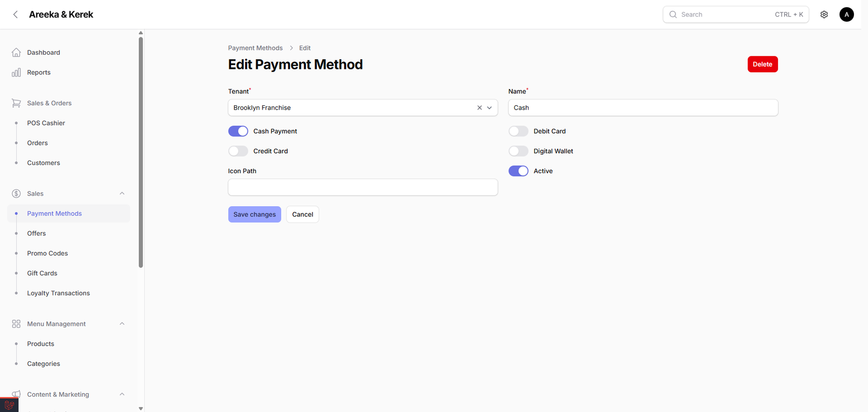Screen dimensions: 868x412
Task: Open the user avatar menu labeled A
Action: tap(846, 15)
